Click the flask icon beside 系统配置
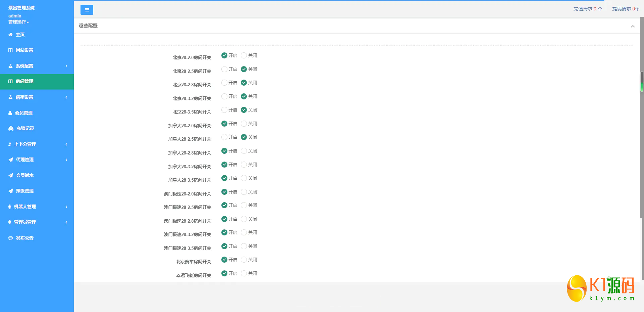The width and height of the screenshot is (644, 312). click(x=10, y=66)
